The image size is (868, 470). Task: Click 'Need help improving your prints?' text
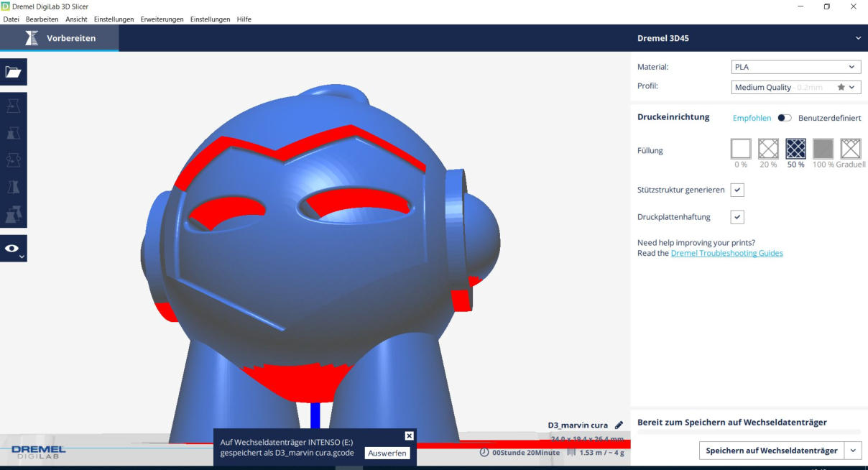696,243
